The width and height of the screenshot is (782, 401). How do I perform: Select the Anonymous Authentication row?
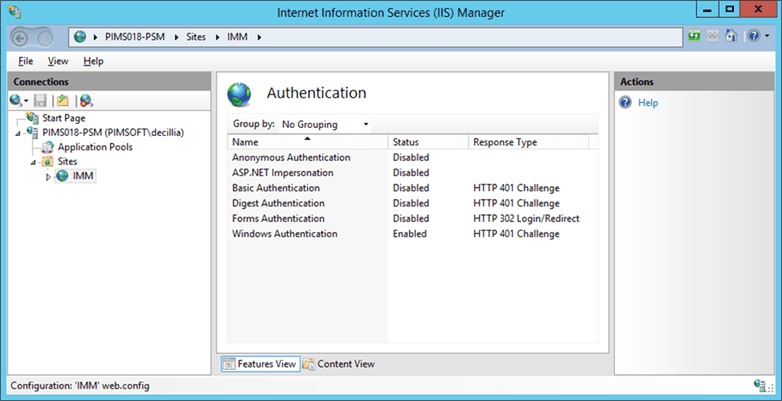[x=413, y=158]
